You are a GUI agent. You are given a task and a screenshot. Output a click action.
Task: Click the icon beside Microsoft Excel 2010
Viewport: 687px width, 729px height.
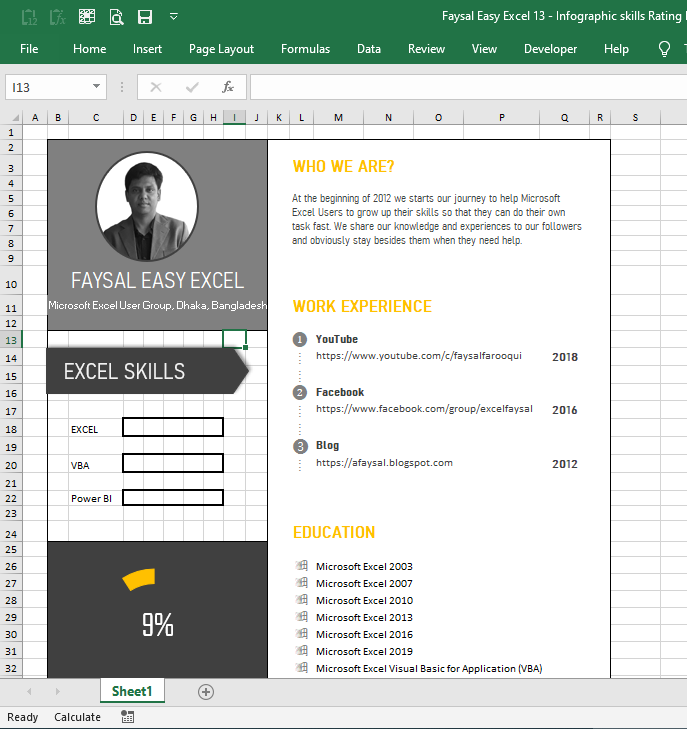[x=302, y=599]
